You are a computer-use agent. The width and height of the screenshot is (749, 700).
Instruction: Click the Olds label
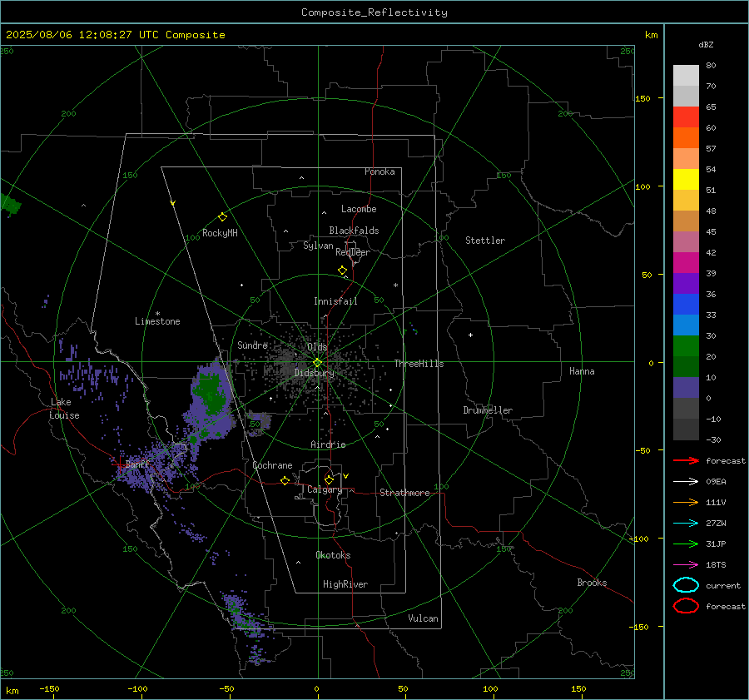pos(317,347)
